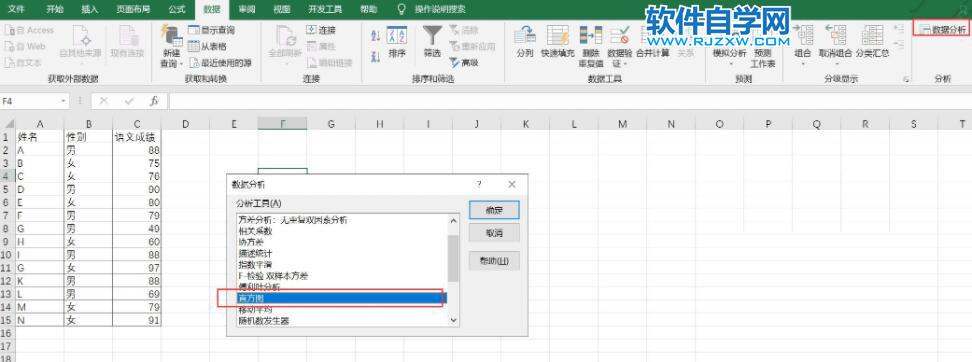Open the 帮助 (Help) tab
Viewport: 972px width, 362px height.
click(368, 9)
